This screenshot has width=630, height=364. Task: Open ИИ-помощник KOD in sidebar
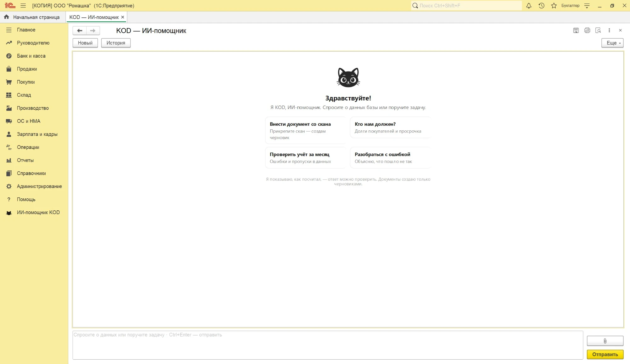[x=34, y=213]
